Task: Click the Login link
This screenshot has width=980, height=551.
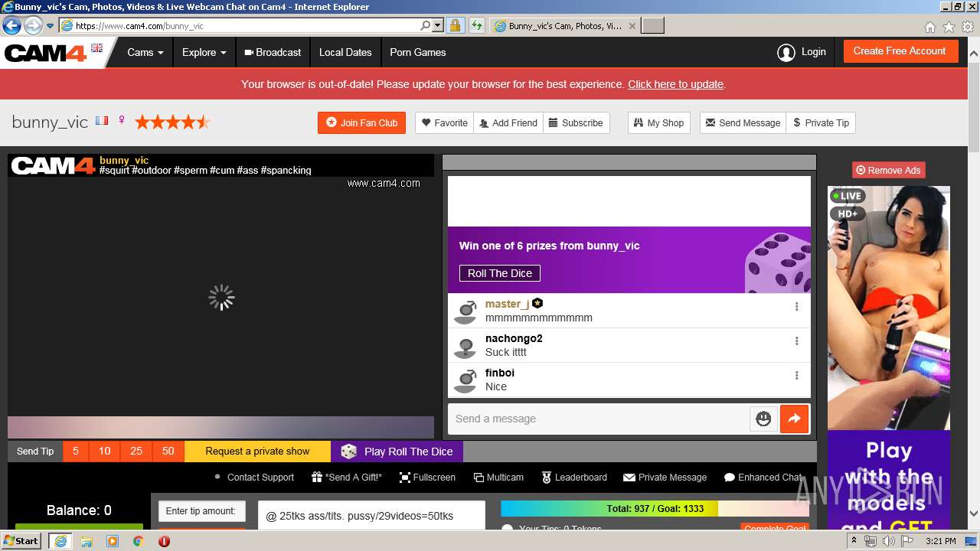Action: [813, 52]
